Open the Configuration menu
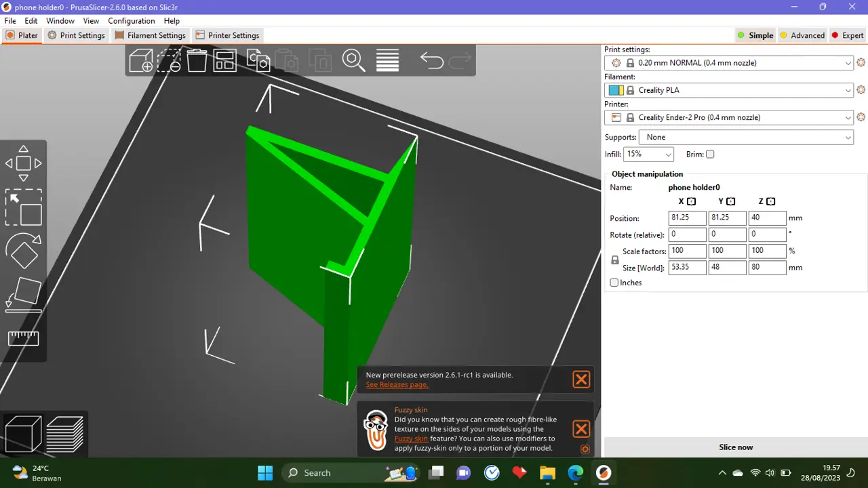The image size is (868, 488). coord(132,21)
